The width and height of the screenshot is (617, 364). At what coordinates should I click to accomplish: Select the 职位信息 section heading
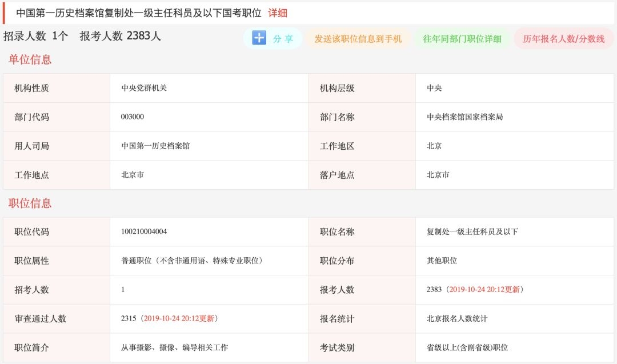(x=30, y=203)
